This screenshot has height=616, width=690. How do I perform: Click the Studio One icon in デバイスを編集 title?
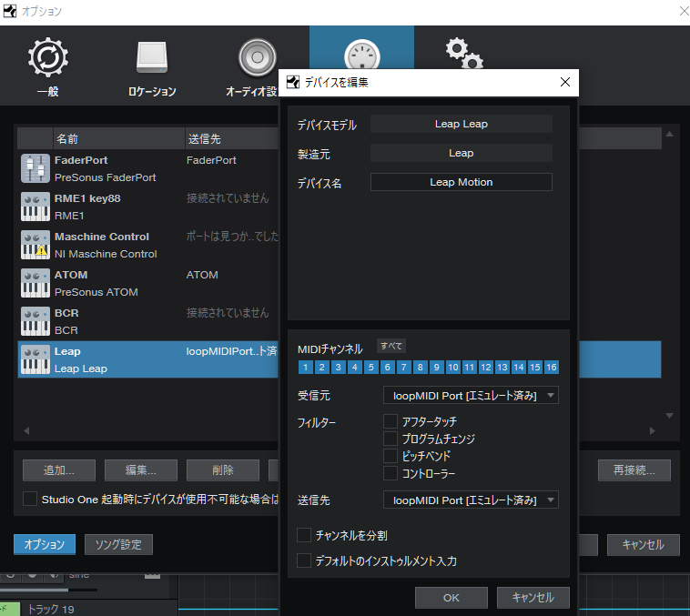292,82
